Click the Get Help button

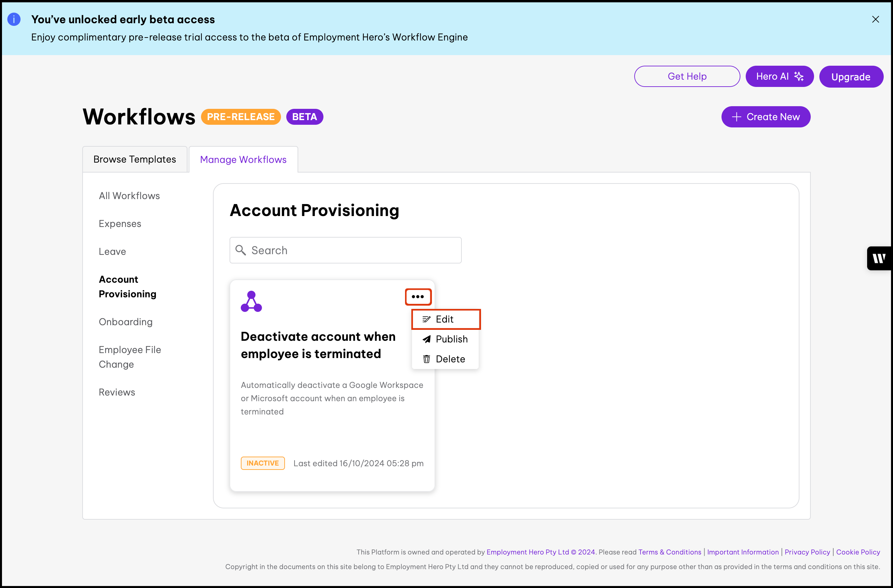pyautogui.click(x=687, y=77)
